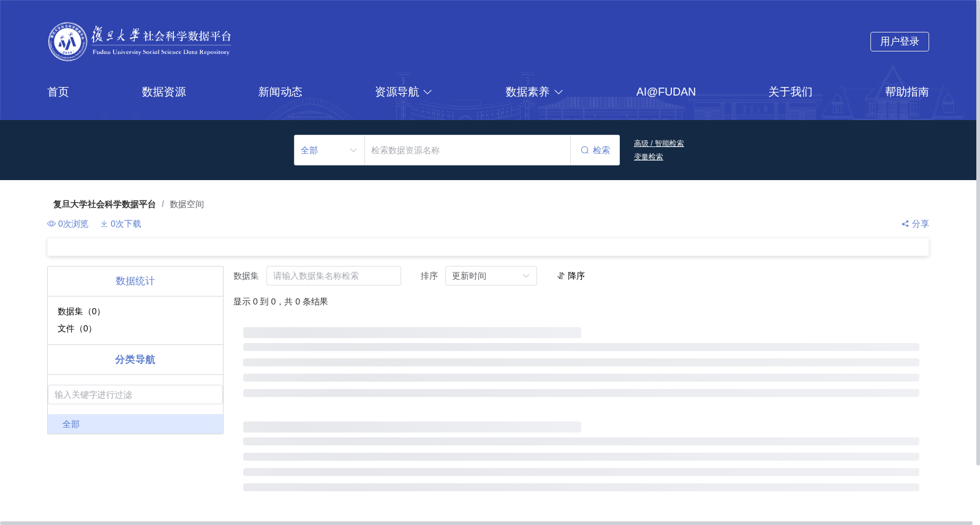The image size is (980, 525).
Task: Click the 数据空间 breadcrumb text
Action: [187, 204]
